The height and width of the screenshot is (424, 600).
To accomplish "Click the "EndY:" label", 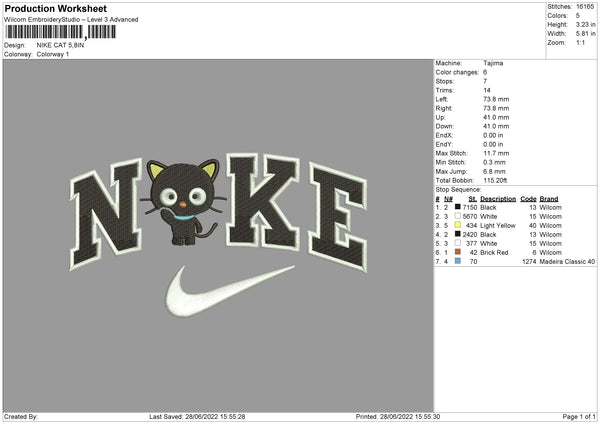I will 444,144.
